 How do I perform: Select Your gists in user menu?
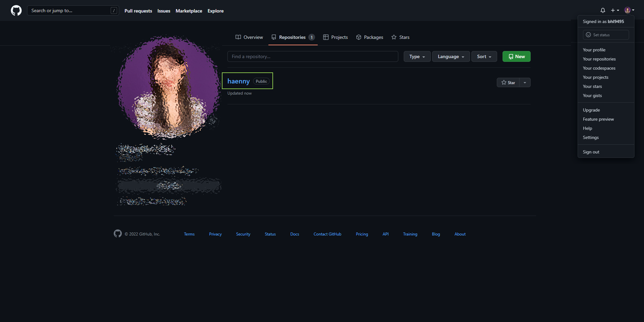point(592,96)
